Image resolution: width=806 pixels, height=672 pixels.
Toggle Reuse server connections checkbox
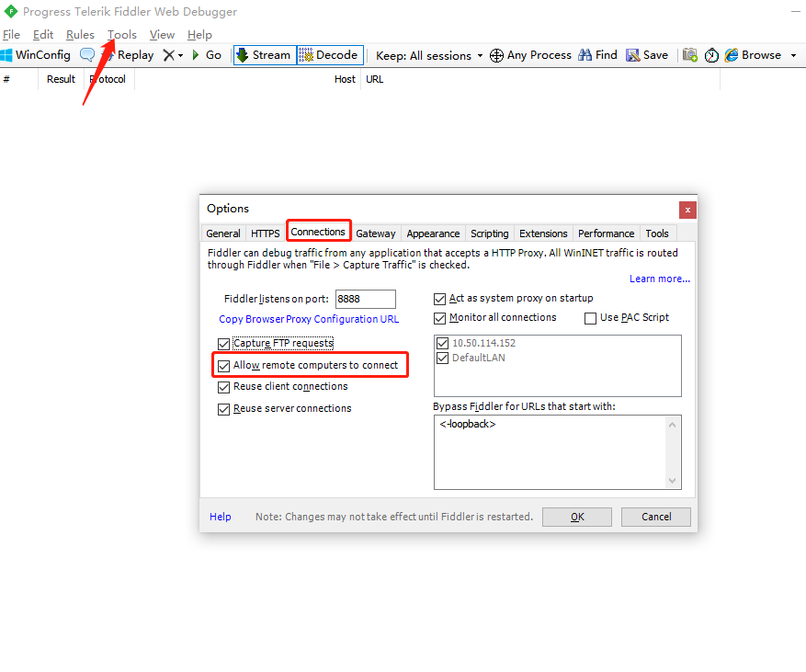click(x=223, y=409)
